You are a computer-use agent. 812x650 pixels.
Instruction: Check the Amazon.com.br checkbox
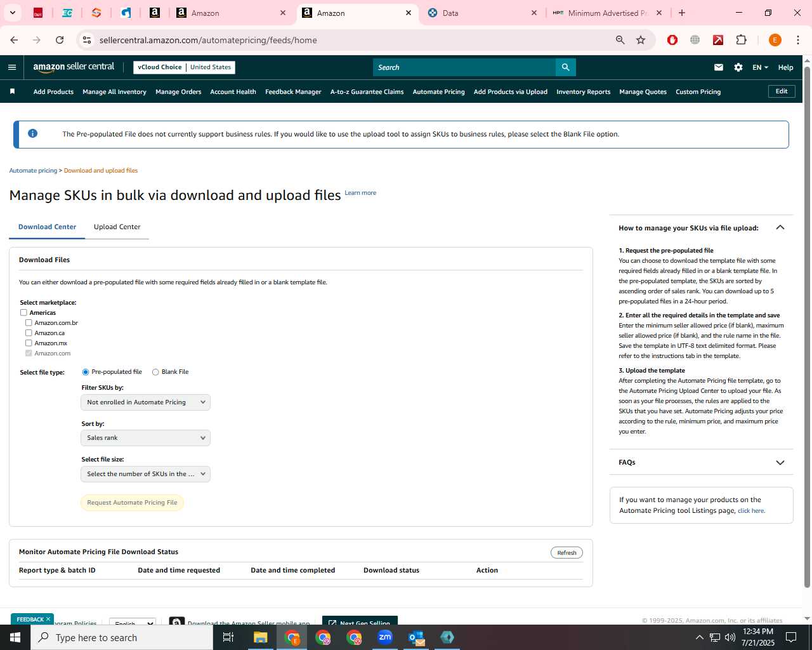[x=29, y=322]
